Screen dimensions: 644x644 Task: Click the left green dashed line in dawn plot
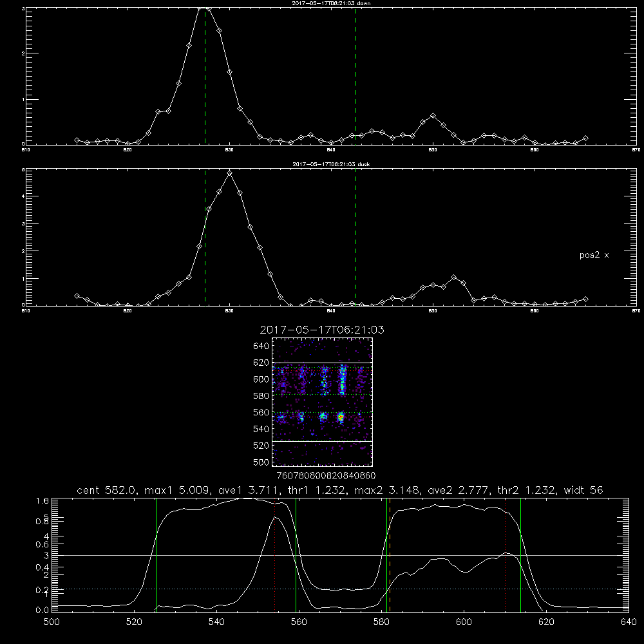205,76
